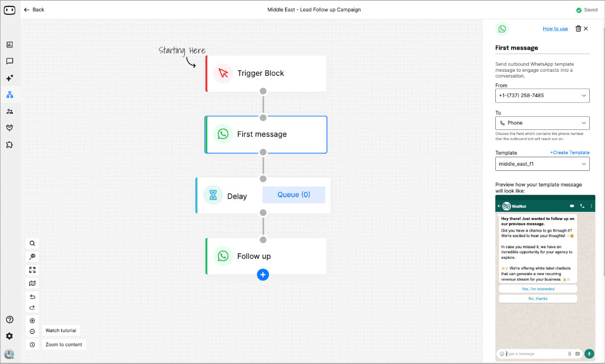Select the bot flow builder sidebar icon
Viewport: 605px width, 364px height.
click(x=10, y=95)
